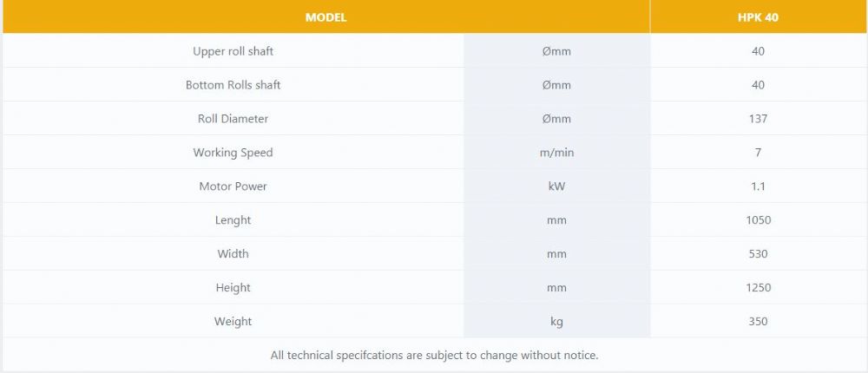This screenshot has width=868, height=373.
Task: Click the 137 roll diameter value
Action: [x=758, y=119]
